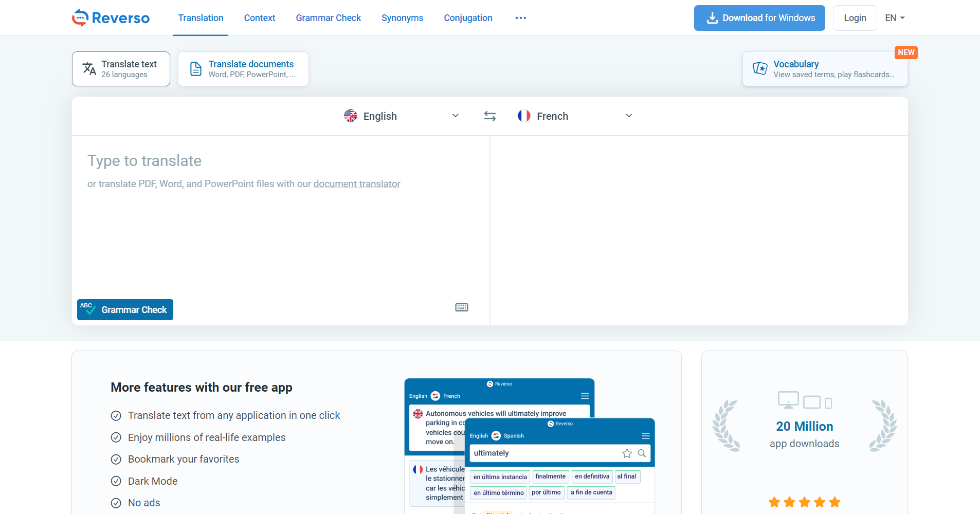The height and width of the screenshot is (514, 980).
Task: Select the Translate text card
Action: 121,69
